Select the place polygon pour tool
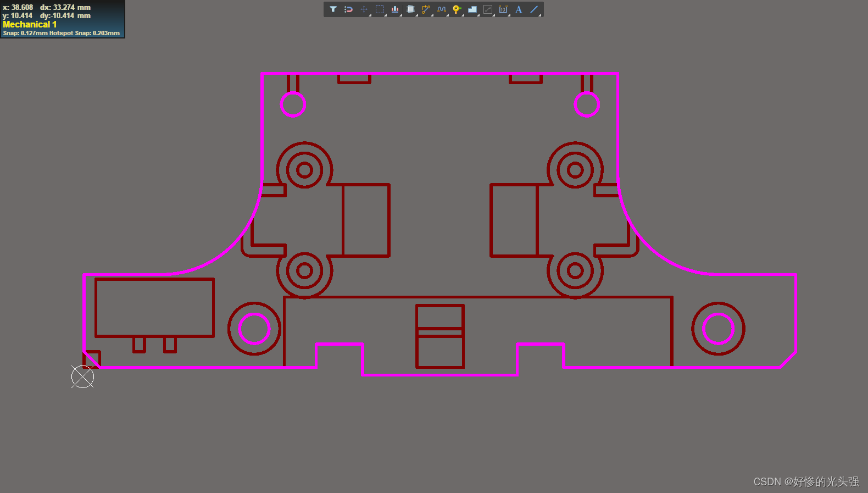Viewport: 868px width, 493px height. click(472, 9)
